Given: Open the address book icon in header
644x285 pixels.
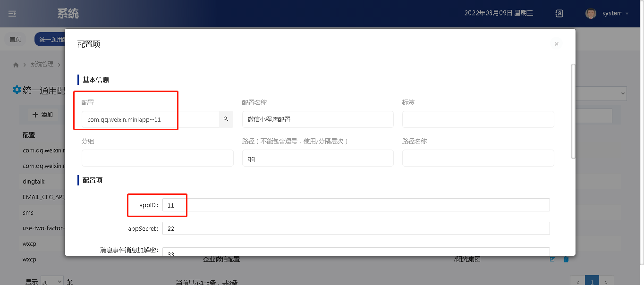Looking at the screenshot, I should click(x=559, y=14).
